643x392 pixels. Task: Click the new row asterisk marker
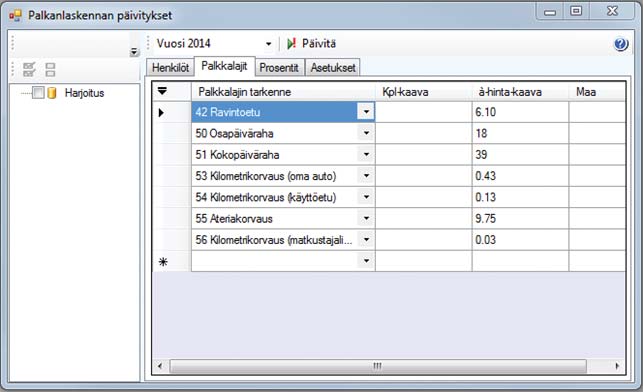tap(163, 262)
